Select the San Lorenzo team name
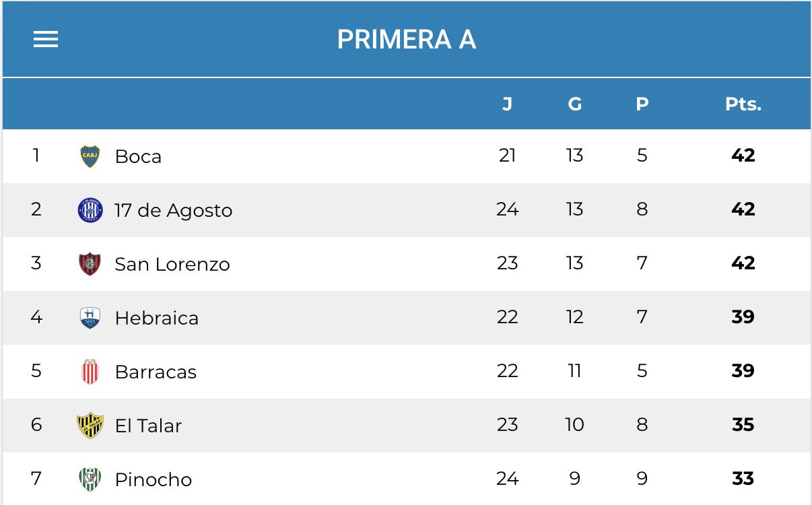Screen dimensions: 812x505 pyautogui.click(x=172, y=264)
